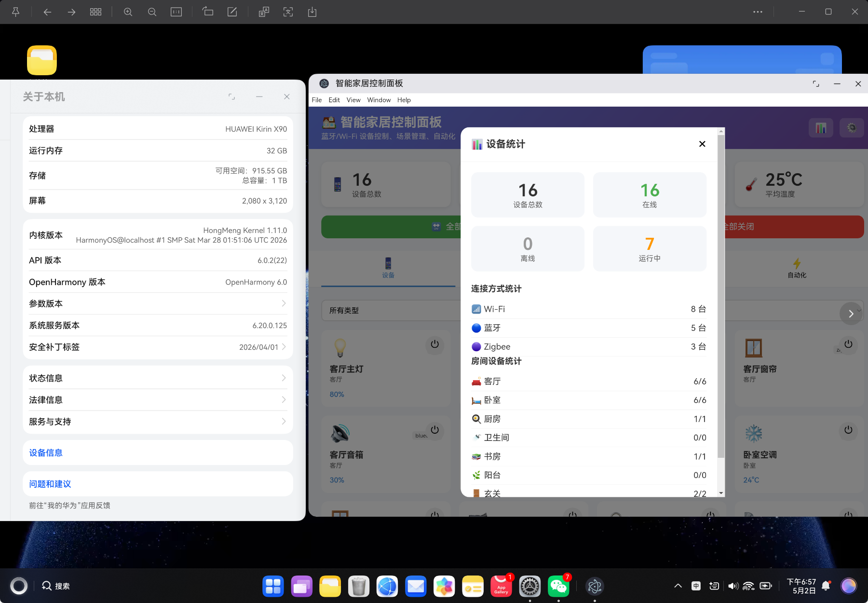This screenshot has height=603, width=868.
Task: Switch to the 自动化 tab
Action: tap(797, 268)
